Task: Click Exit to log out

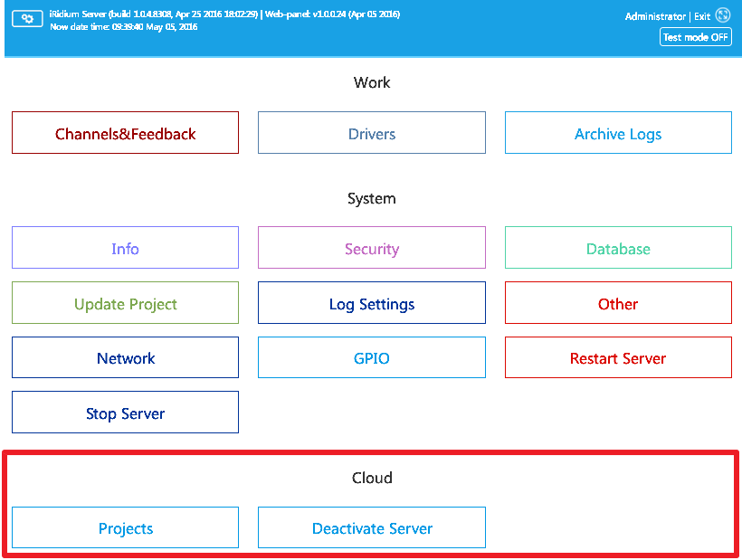Action: pos(702,15)
